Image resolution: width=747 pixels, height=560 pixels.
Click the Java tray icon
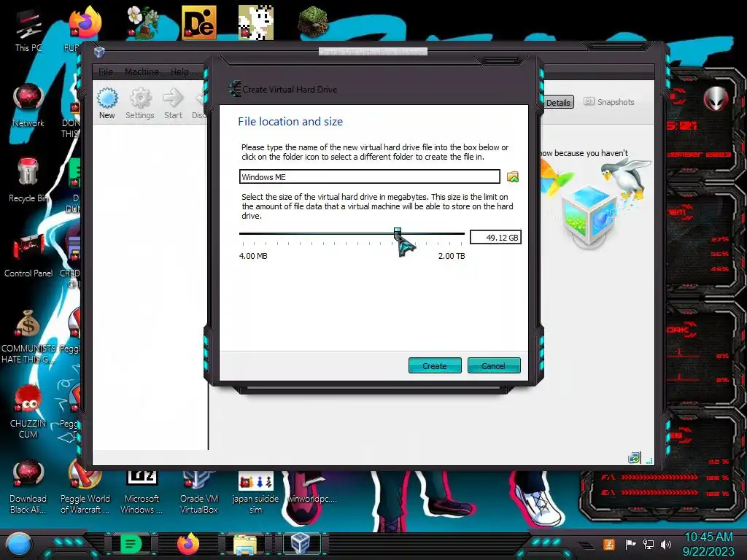609,544
